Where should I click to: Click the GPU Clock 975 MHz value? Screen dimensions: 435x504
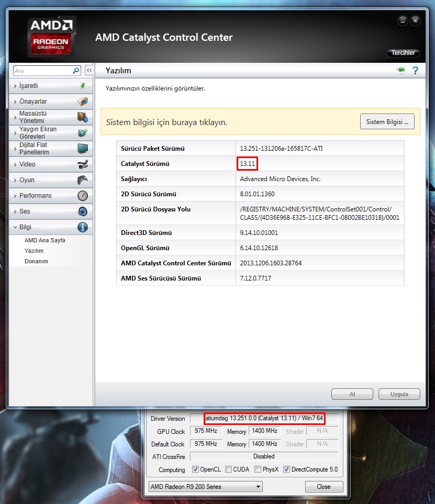point(206,431)
